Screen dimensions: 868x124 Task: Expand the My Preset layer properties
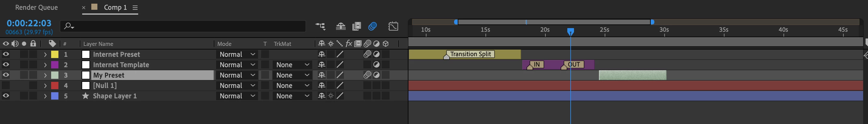(45, 75)
